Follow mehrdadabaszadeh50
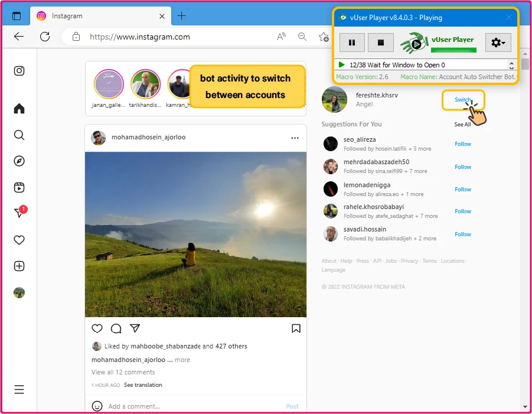The width and height of the screenshot is (532, 414). [463, 167]
